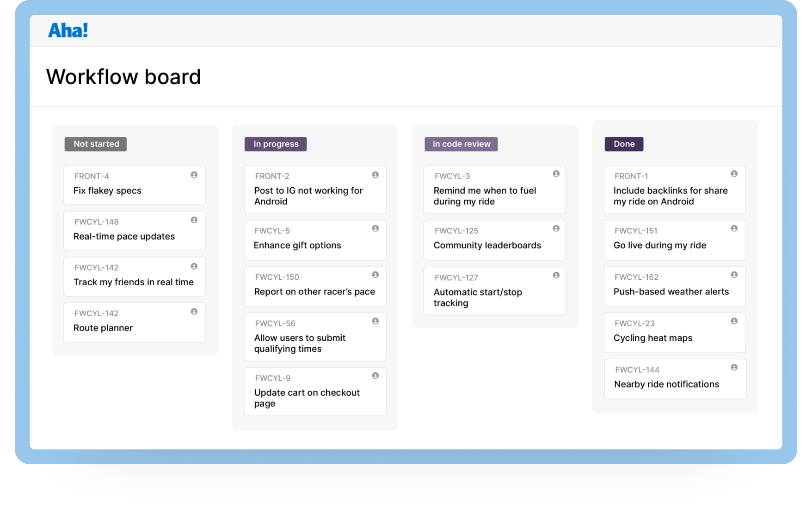Click assignee avatar on FWCYL-9 card

375,376
